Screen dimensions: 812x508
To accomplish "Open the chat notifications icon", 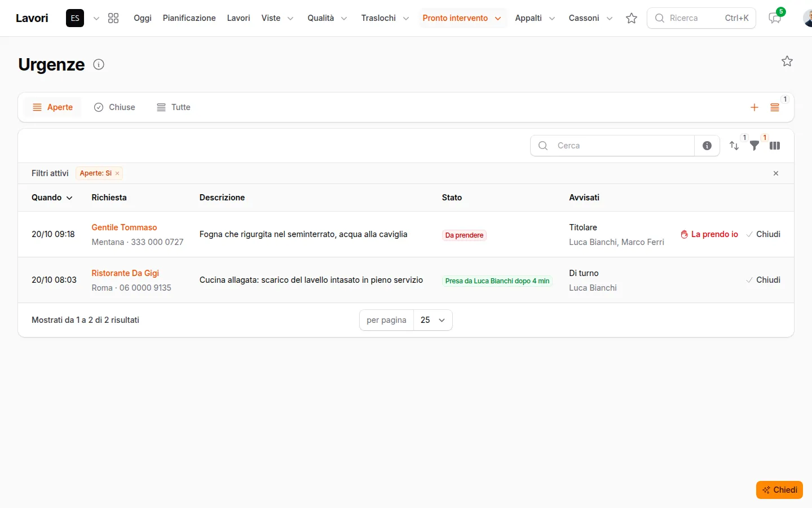I will (x=775, y=18).
